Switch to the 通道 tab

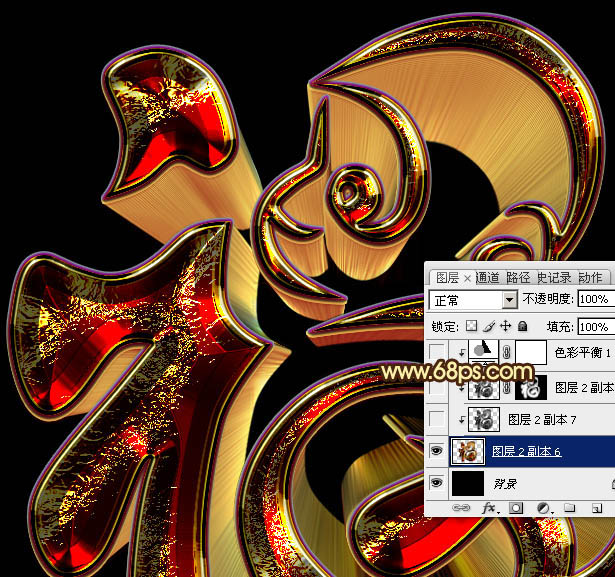(x=487, y=277)
